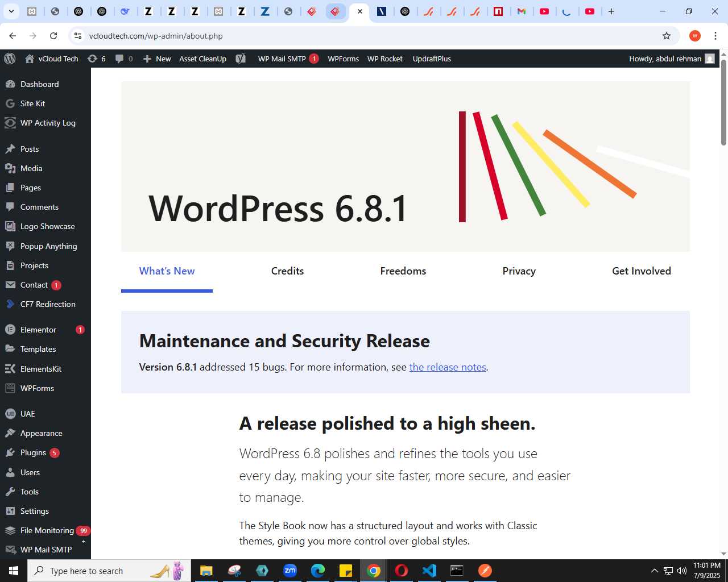Switch to the Get Involved tab
The width and height of the screenshot is (728, 582).
click(642, 271)
